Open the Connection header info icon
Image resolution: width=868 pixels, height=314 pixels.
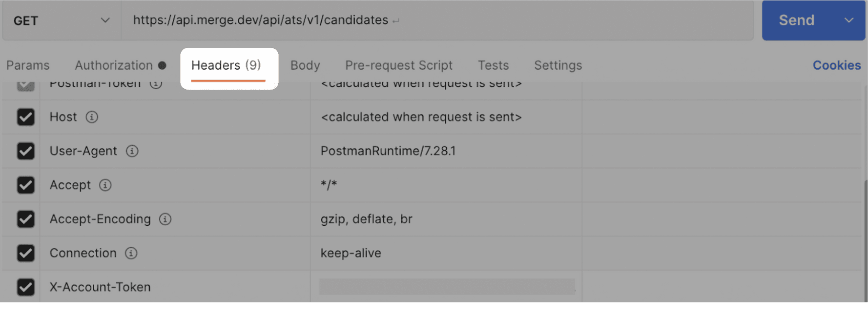pyautogui.click(x=130, y=253)
